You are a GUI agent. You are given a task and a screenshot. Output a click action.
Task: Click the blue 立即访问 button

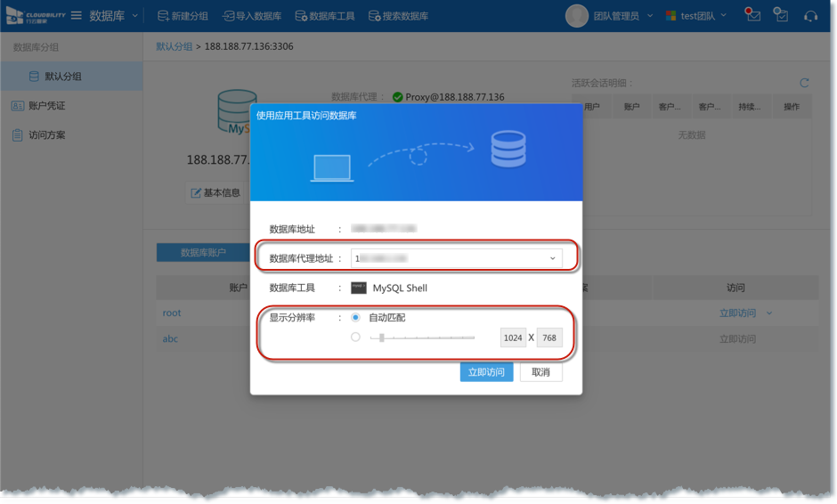pos(486,371)
